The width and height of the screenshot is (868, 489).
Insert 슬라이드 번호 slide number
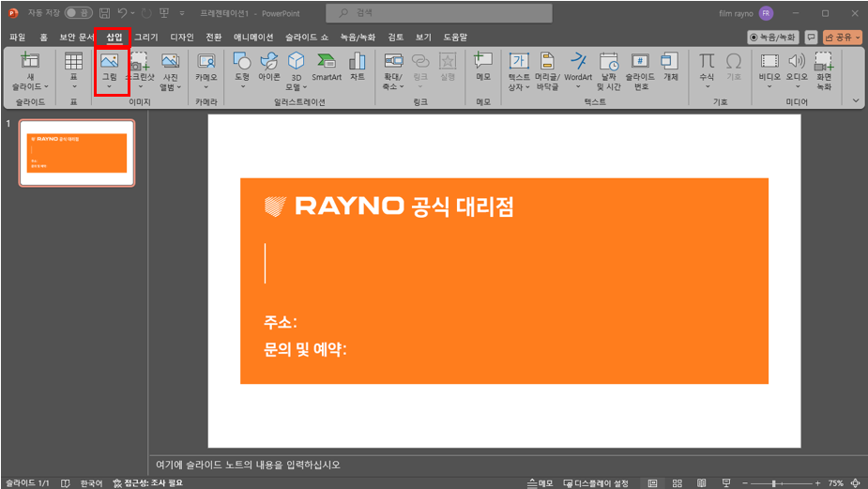(640, 71)
